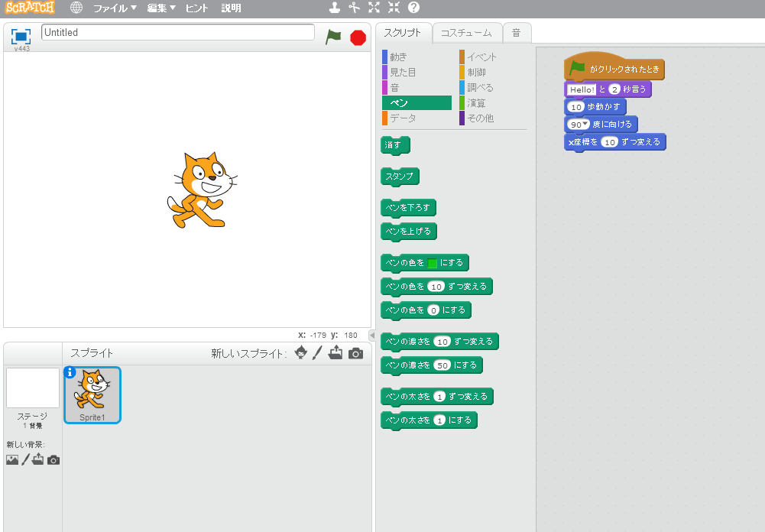Image resolution: width=765 pixels, height=532 pixels.
Task: Open the 編集 menu
Action: click(x=159, y=8)
